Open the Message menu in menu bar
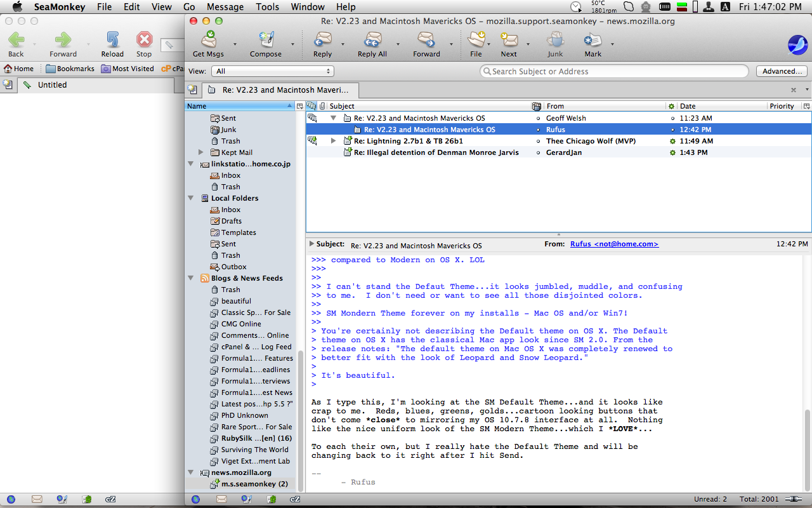This screenshot has width=812, height=508. (x=225, y=7)
